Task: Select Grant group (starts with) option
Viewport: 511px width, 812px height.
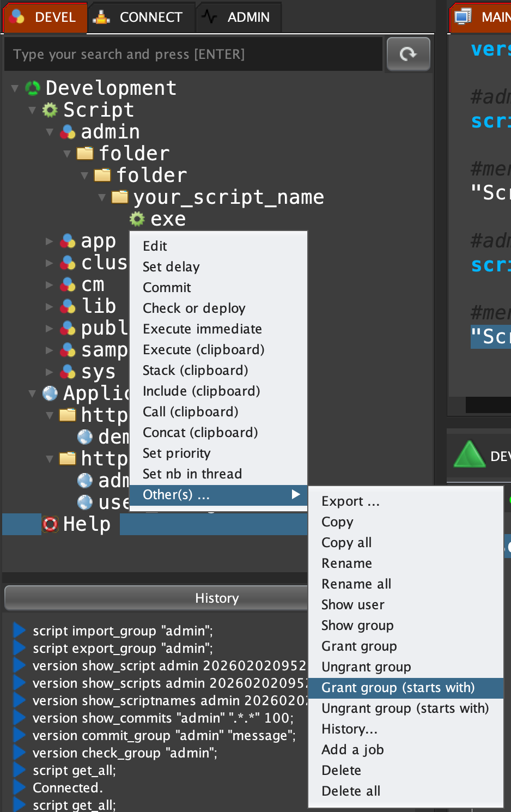Action: pos(398,688)
